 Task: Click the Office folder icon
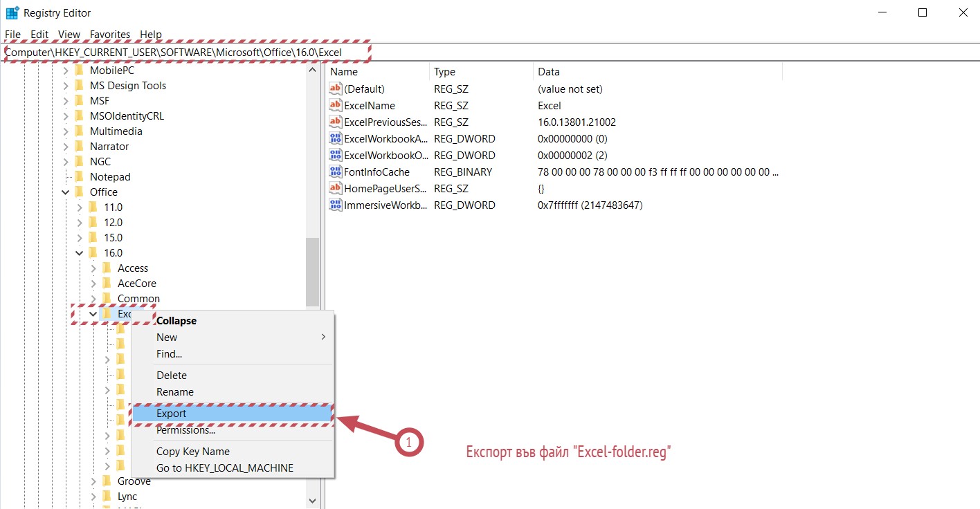pyautogui.click(x=79, y=192)
